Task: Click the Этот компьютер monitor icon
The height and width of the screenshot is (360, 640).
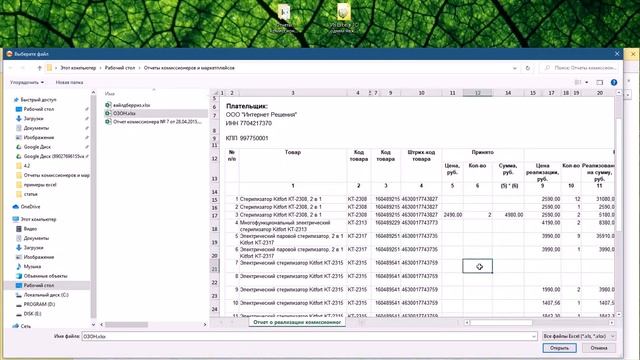Action: point(16,219)
